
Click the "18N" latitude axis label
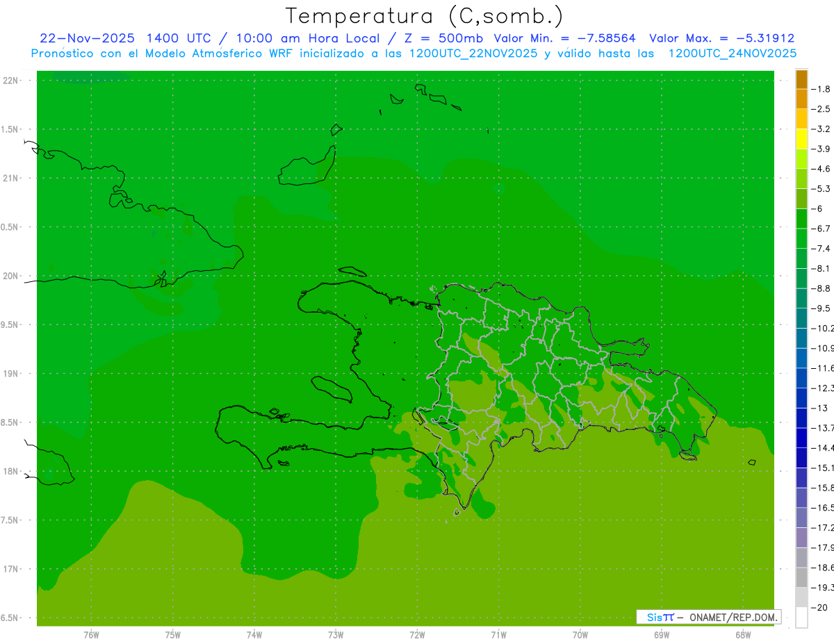pyautogui.click(x=10, y=471)
